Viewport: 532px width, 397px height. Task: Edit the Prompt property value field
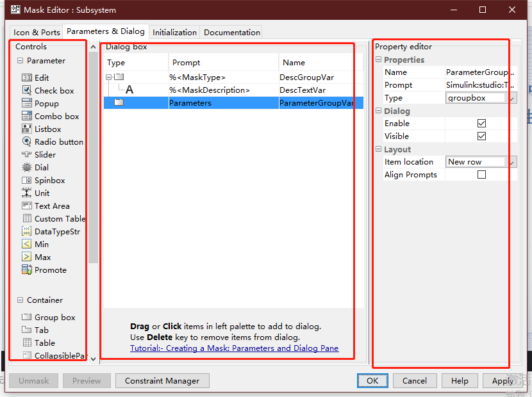coord(481,85)
